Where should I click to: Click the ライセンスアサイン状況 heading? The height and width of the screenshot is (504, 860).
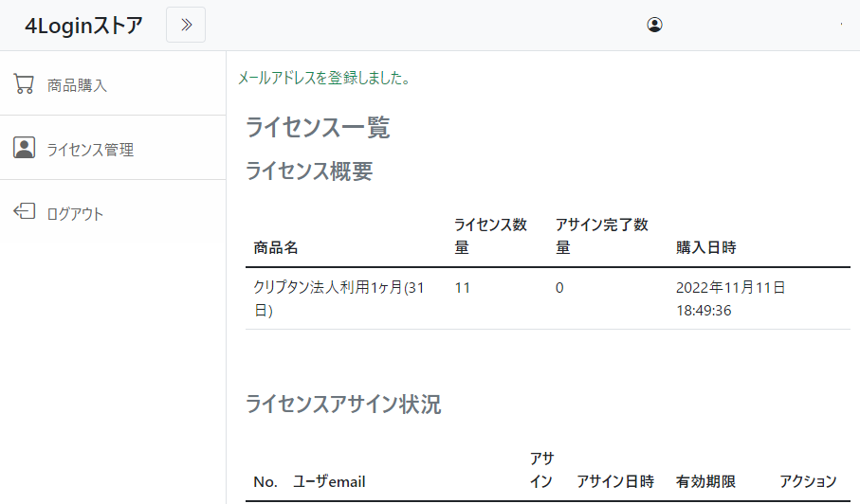tap(343, 405)
